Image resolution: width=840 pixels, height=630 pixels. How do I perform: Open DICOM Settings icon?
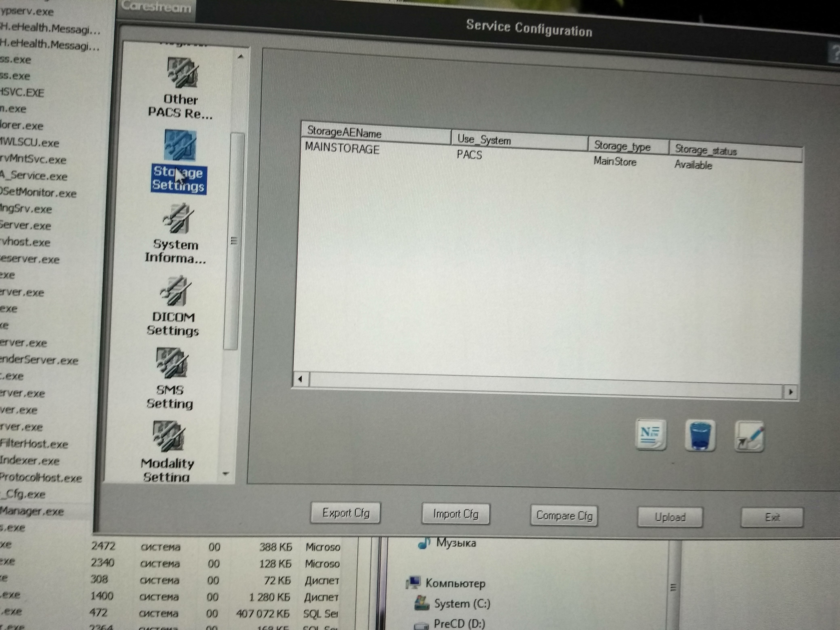tap(174, 292)
